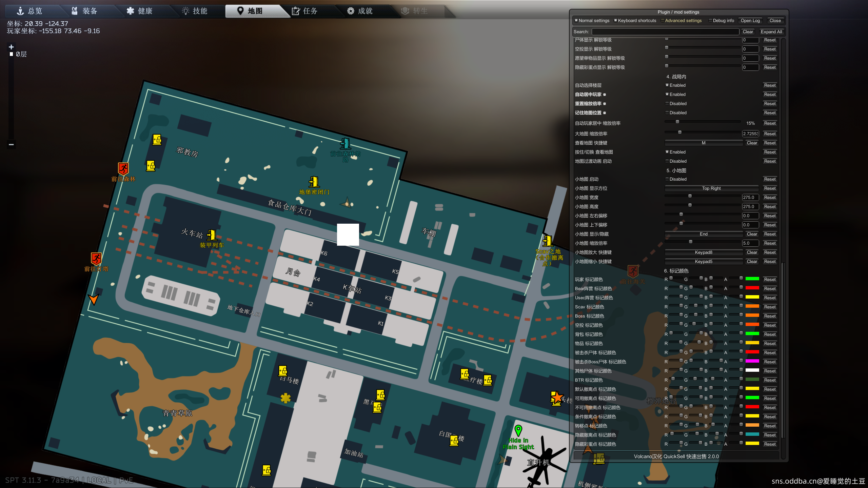Select the 地堡密闭门 extraction door icon
868x488 pixels.
(x=314, y=182)
